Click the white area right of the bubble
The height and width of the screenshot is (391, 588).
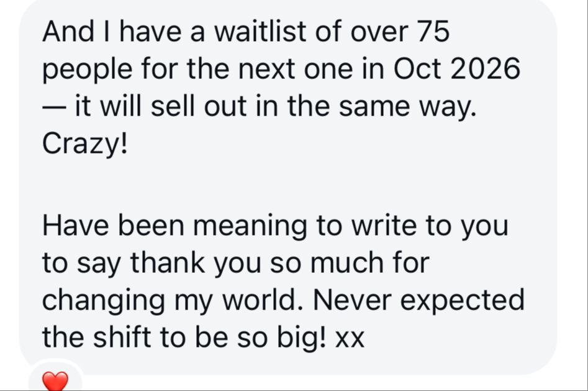tap(571, 188)
